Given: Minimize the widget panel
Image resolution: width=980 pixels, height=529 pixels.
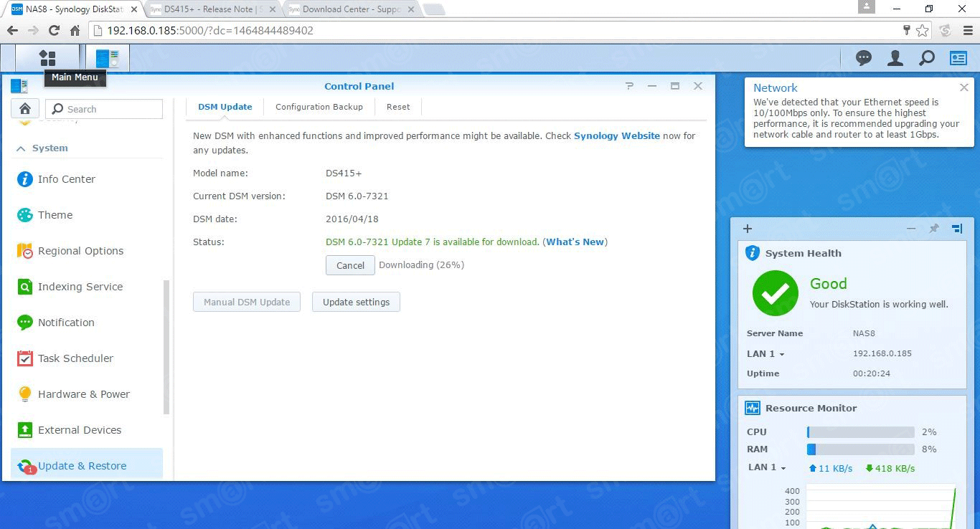Looking at the screenshot, I should click(x=911, y=229).
